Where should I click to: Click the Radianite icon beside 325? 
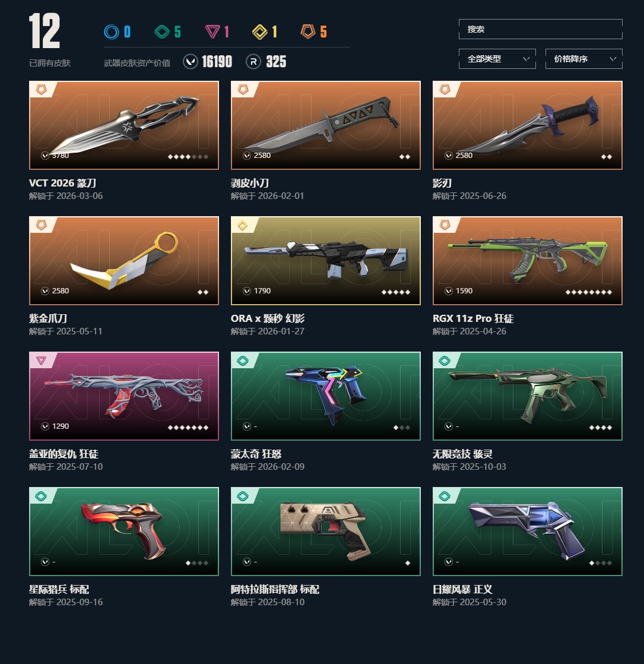click(253, 62)
